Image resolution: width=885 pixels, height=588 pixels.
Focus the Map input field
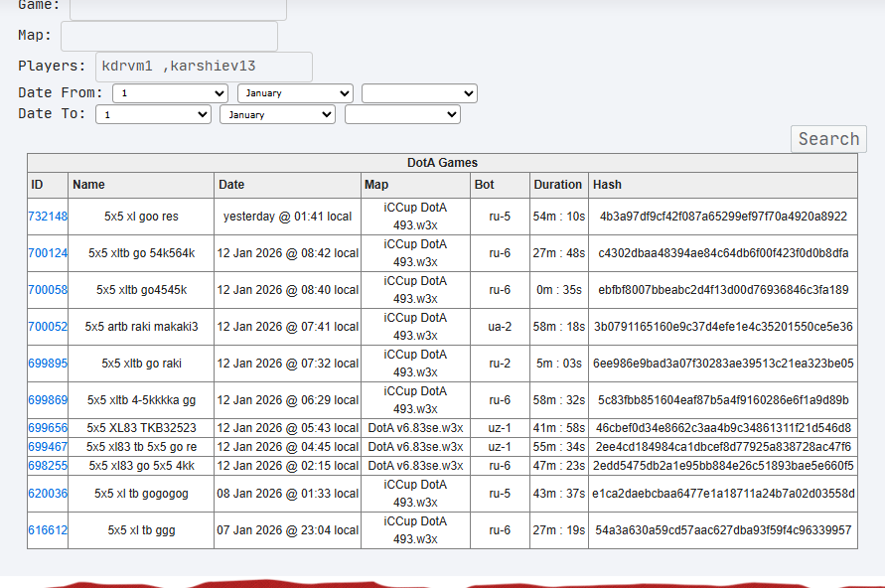(169, 36)
